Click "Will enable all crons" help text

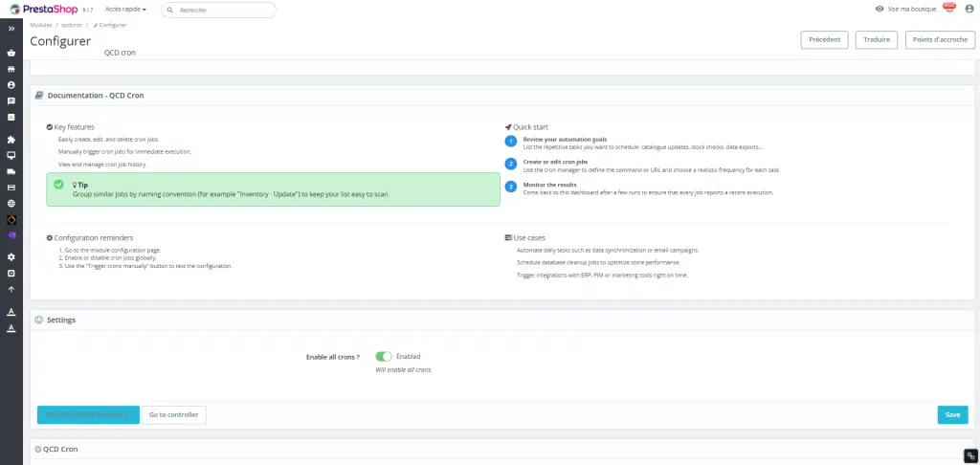tap(403, 370)
